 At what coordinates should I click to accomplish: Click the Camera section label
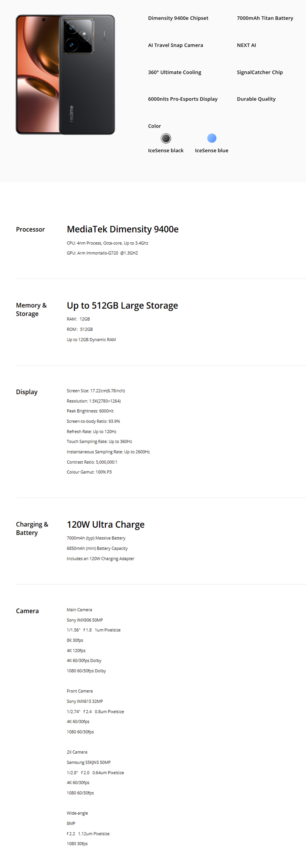click(27, 611)
